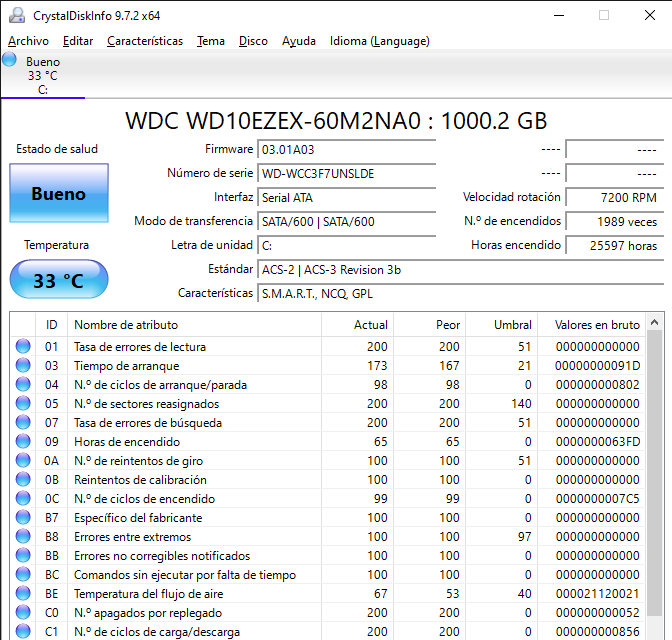Open the Editar menu
The width and height of the screenshot is (672, 640).
(78, 41)
